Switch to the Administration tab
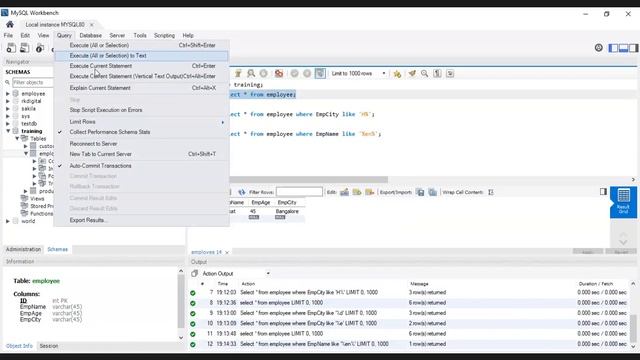This screenshot has height=360, width=640. pyautogui.click(x=23, y=249)
